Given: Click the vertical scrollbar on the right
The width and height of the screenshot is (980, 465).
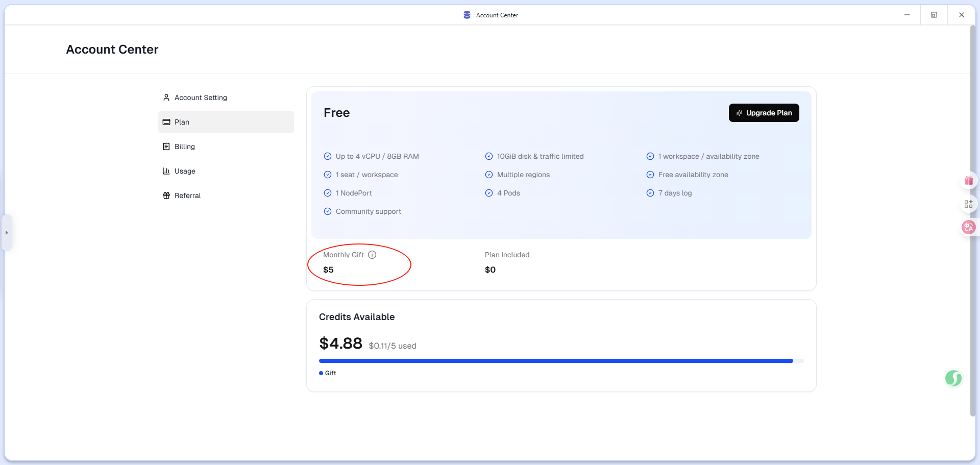Looking at the screenshot, I should pyautogui.click(x=972, y=219).
